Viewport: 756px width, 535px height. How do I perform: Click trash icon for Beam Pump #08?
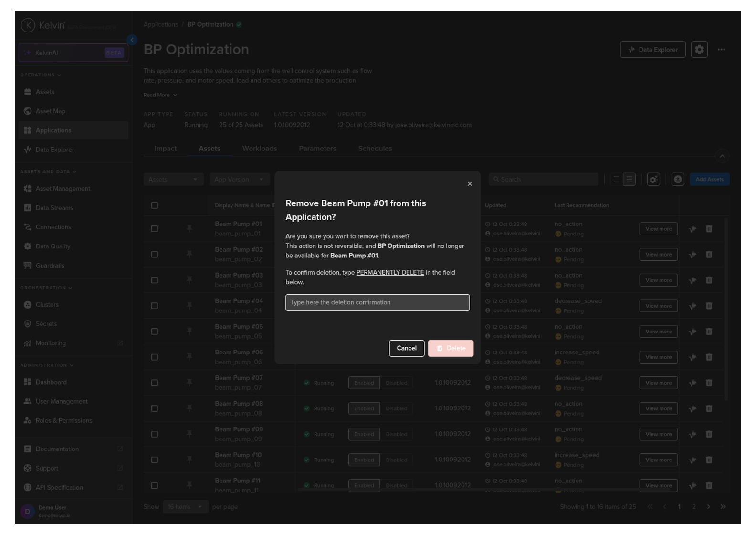[x=709, y=408]
